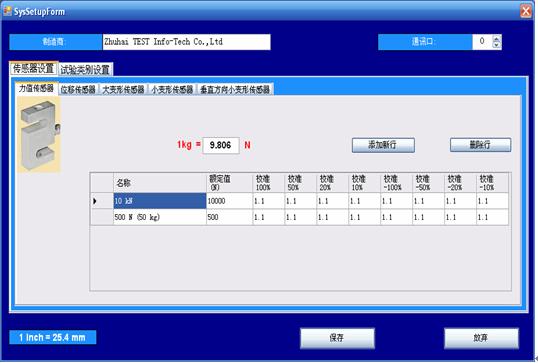
Task: Click the S-type load cell sensor image
Action: pyautogui.click(x=39, y=134)
